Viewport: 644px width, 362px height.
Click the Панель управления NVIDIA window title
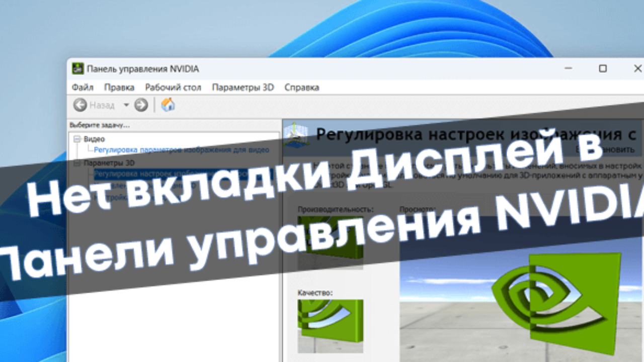143,69
